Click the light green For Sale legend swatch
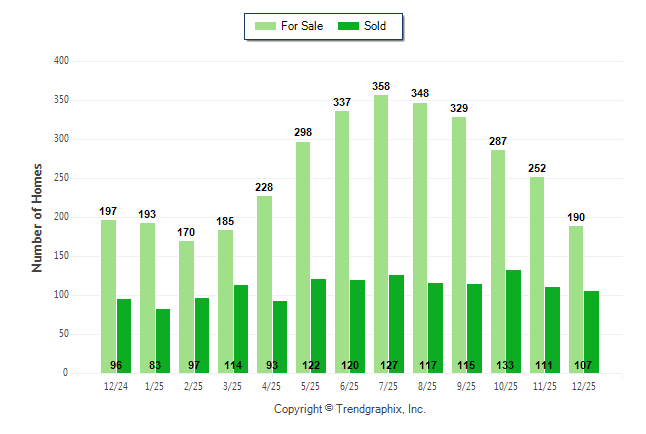The height and width of the screenshot is (434, 646). (268, 26)
